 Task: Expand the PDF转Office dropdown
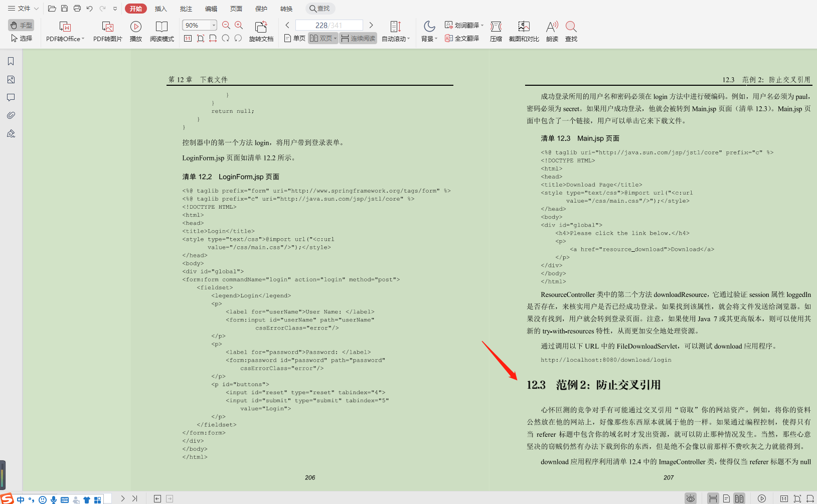click(x=83, y=39)
